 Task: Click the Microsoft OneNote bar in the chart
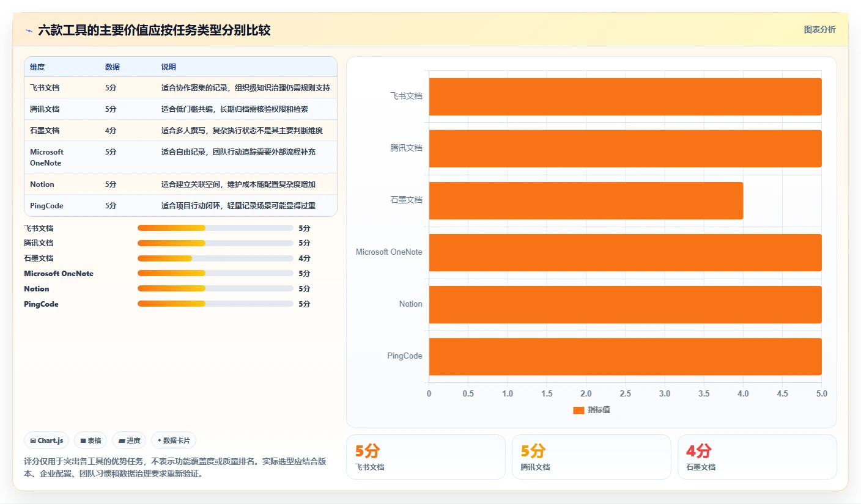pyautogui.click(x=625, y=252)
